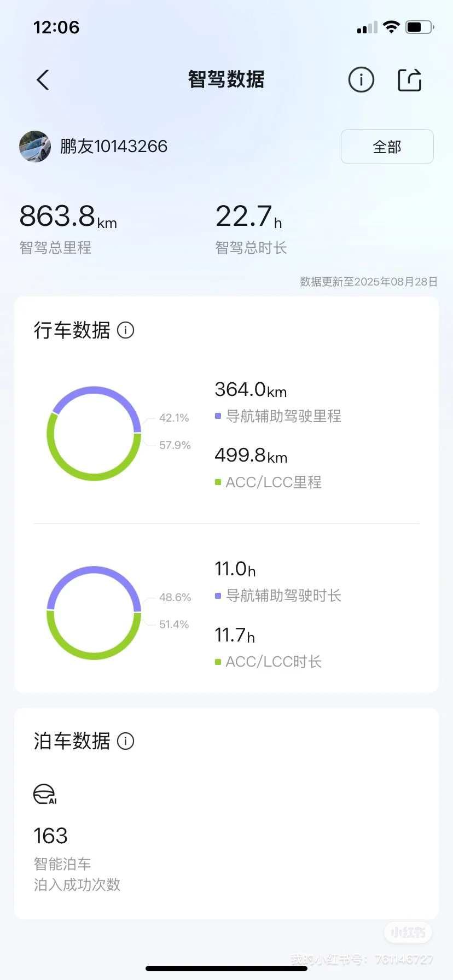The image size is (453, 980).
Task: Go back with the left chevron arrow
Action: [x=43, y=80]
